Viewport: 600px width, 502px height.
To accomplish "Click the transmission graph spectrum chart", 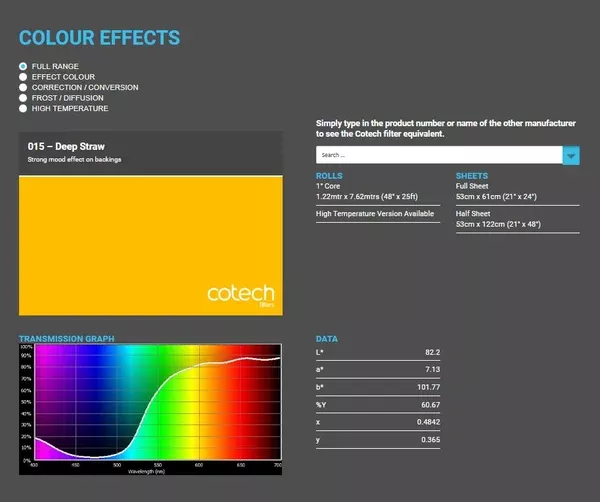I will [150, 409].
